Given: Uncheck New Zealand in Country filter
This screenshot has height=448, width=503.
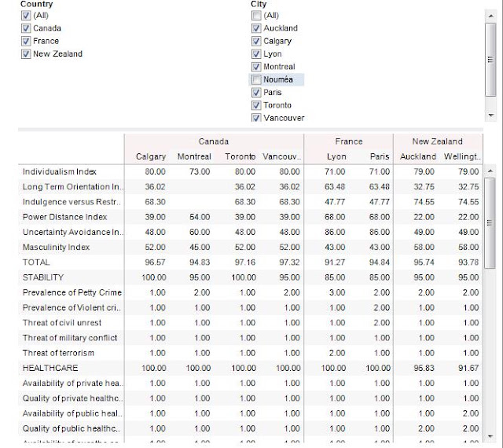Looking at the screenshot, I should 26,54.
